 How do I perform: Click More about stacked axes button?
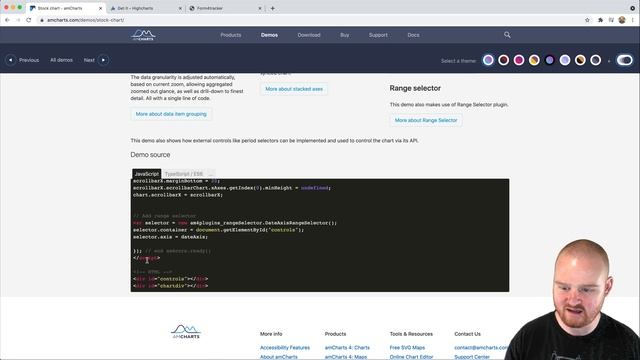click(x=294, y=89)
